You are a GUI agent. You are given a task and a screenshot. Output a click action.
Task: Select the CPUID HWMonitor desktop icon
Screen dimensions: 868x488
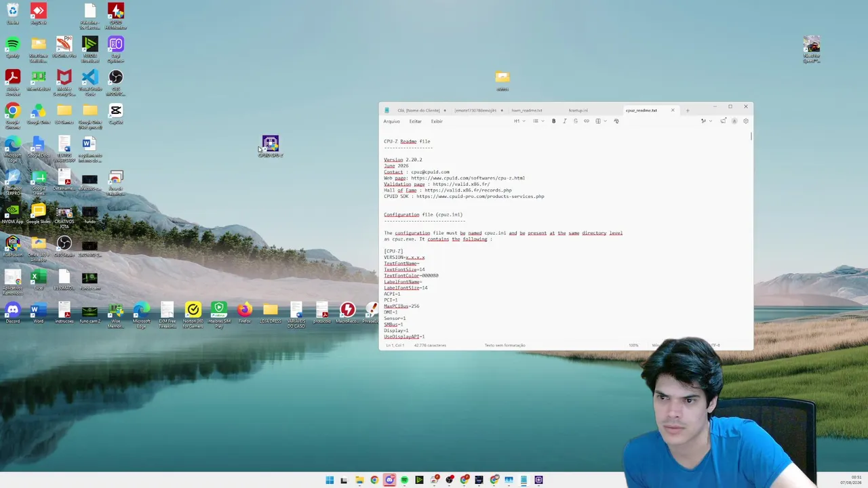[116, 16]
